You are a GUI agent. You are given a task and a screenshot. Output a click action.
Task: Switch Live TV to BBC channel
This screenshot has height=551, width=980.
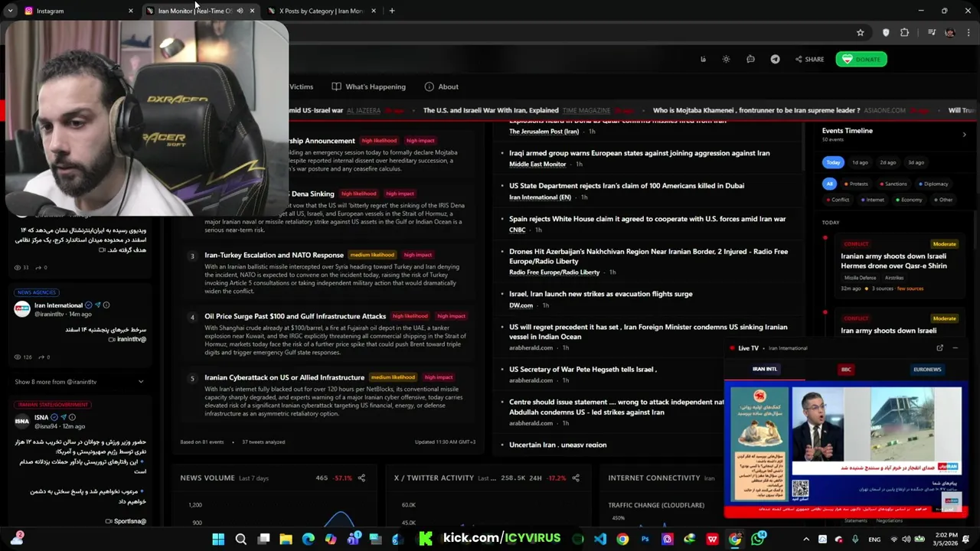pyautogui.click(x=846, y=370)
